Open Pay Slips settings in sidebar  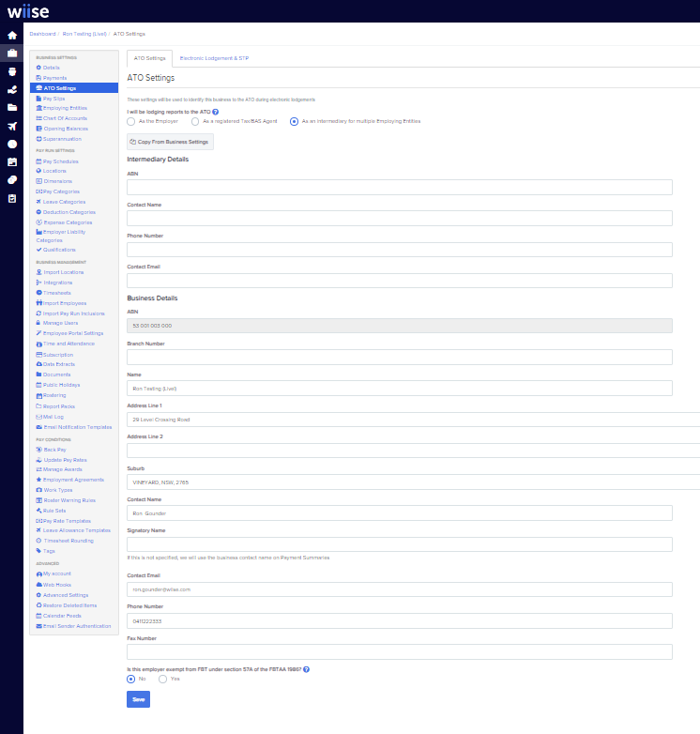pos(53,99)
